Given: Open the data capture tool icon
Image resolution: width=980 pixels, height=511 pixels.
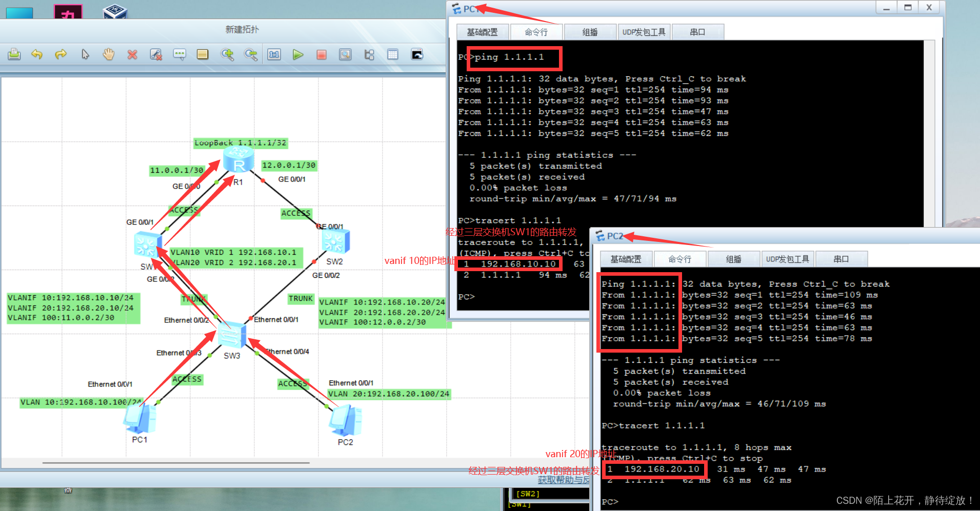Looking at the screenshot, I should [346, 54].
